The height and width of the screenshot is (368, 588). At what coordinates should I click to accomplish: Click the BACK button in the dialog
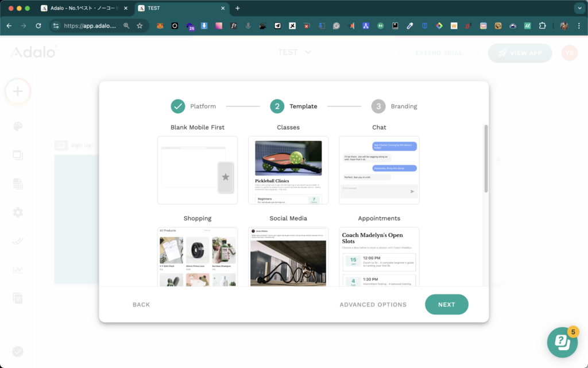coord(141,305)
